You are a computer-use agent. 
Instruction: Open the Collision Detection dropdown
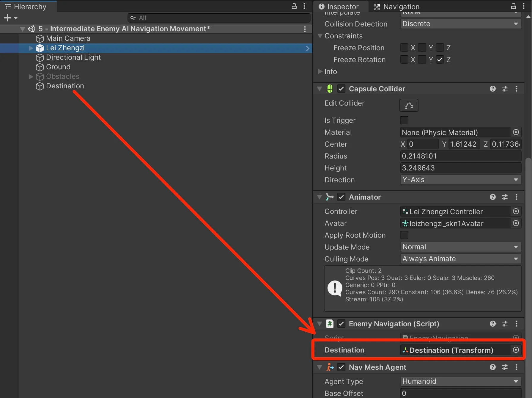(461, 24)
